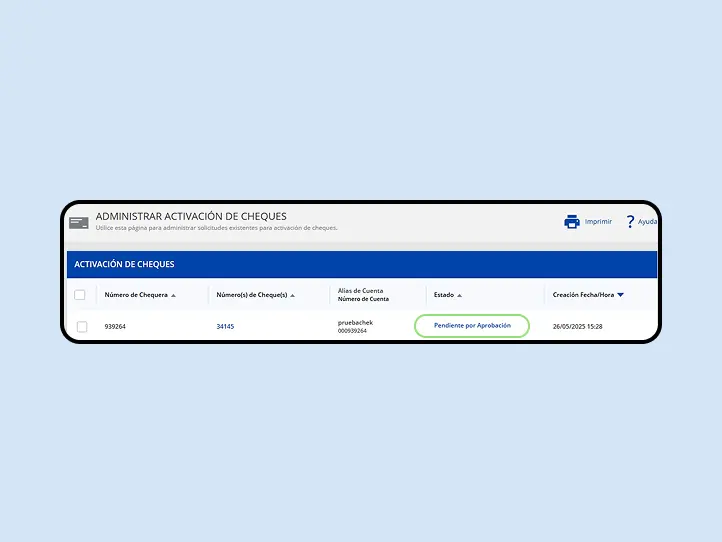Click the 'Utilice esta página' description text

pos(216,228)
